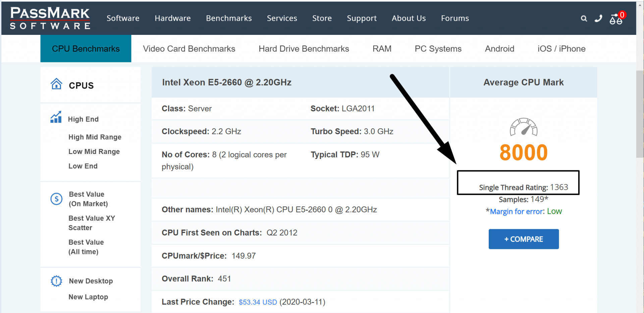The image size is (644, 313).
Task: Open the Hardware menu
Action: pos(172,18)
